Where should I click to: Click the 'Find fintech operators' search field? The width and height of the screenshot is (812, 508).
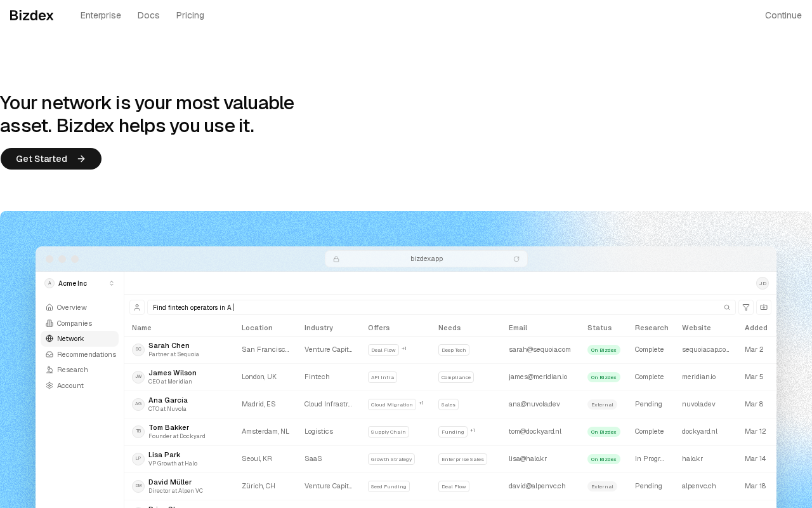pyautogui.click(x=442, y=307)
